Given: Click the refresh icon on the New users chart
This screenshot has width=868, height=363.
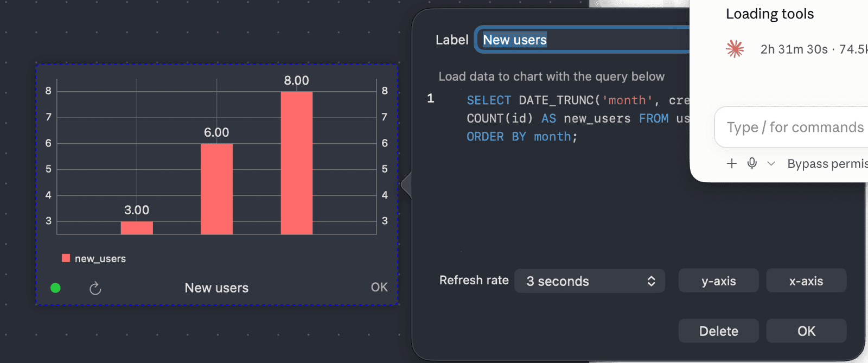Looking at the screenshot, I should 95,288.
